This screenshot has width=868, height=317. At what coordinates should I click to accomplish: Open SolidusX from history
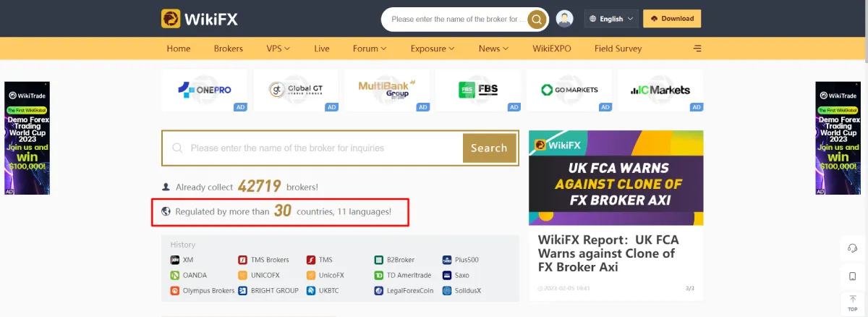pos(461,291)
